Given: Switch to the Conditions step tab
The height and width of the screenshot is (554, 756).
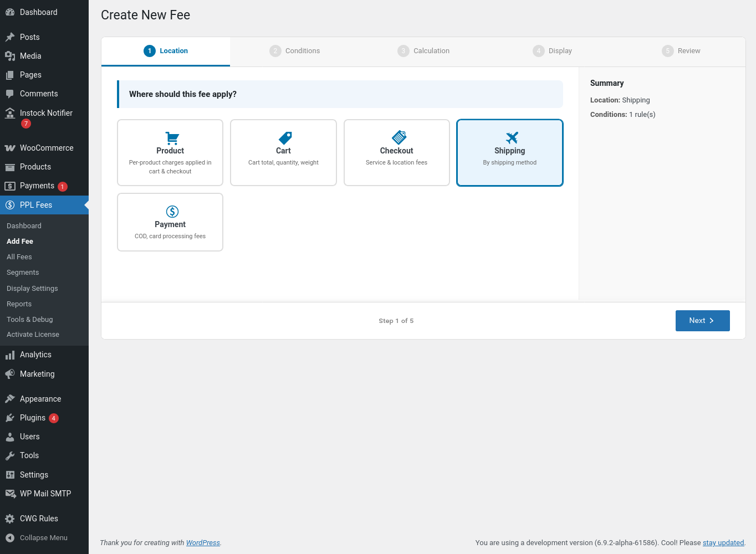Looking at the screenshot, I should (295, 51).
